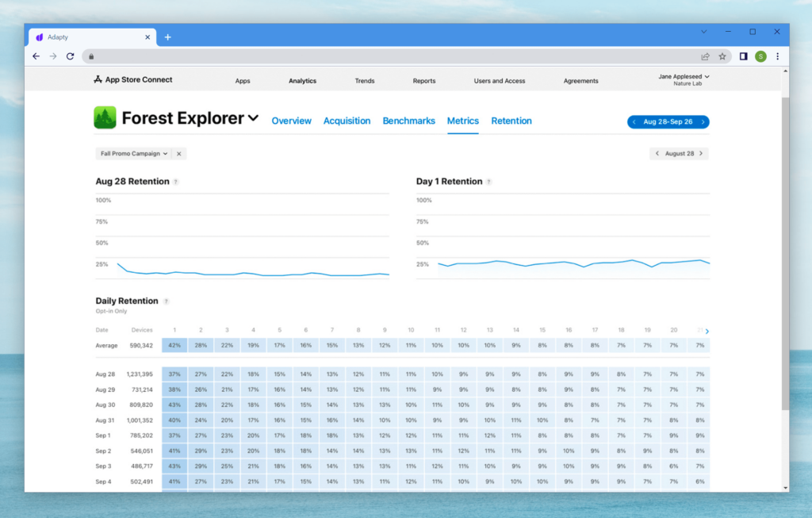Viewport: 812px width, 518px height.
Task: Click the page vertical scrollbar thumb
Action: 785,253
